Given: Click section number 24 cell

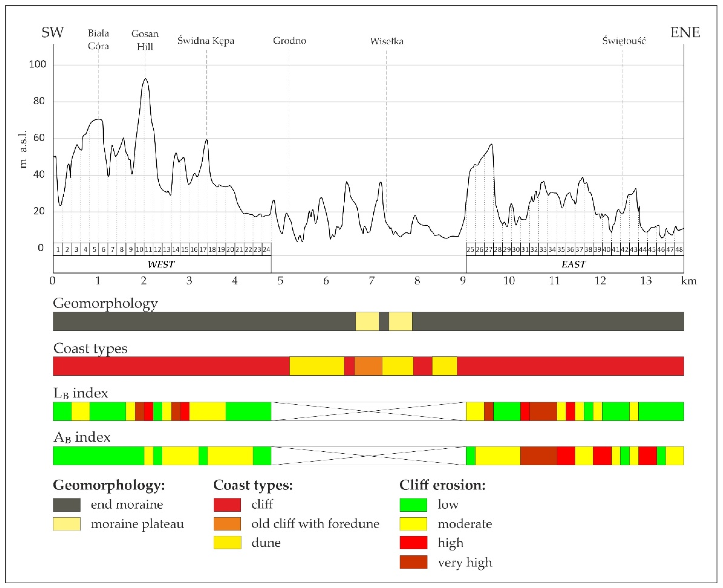Looking at the screenshot, I should click(x=266, y=250).
